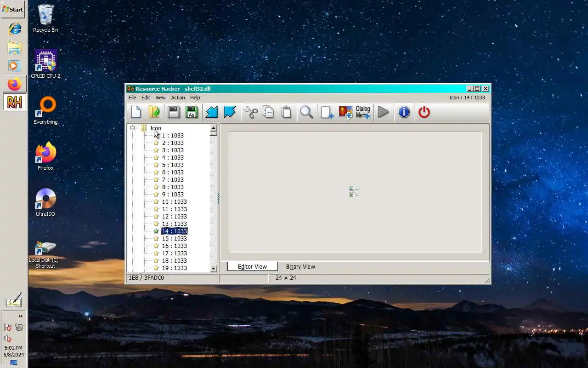Select tree item 19 : 1033
The width and height of the screenshot is (588, 368).
click(174, 268)
